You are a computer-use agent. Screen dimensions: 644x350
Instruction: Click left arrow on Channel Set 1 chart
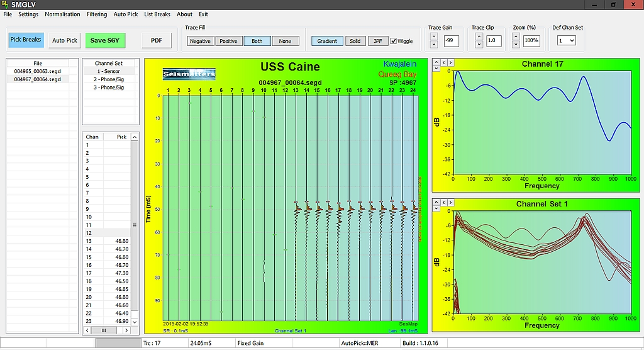(443, 202)
